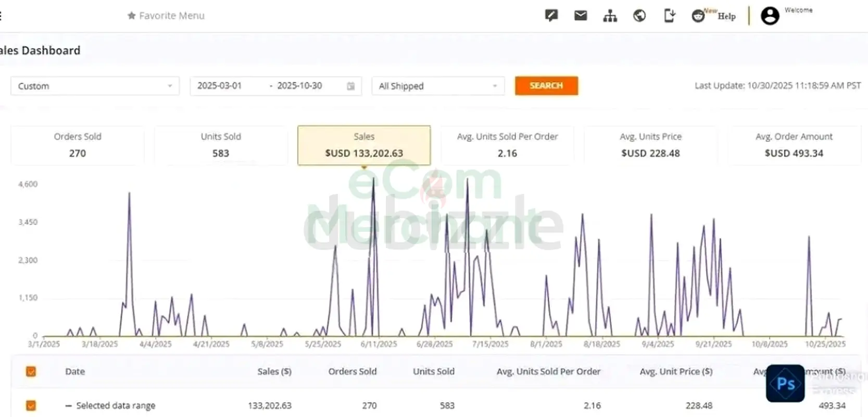Click the feedback chat bubble icon
868x417 pixels.
coord(551,16)
